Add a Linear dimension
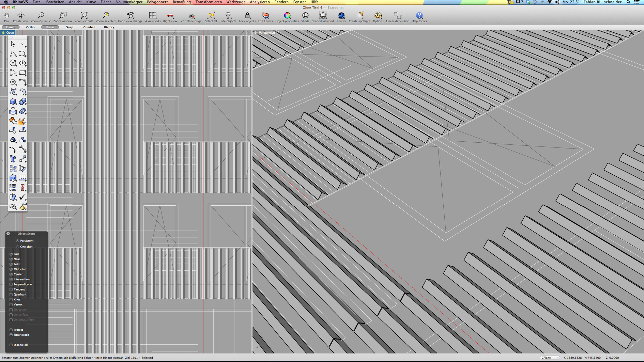Screen dimensions: 644x362 coord(397,17)
